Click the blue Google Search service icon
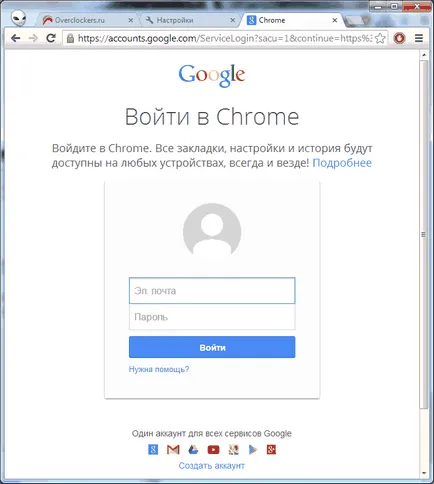The image size is (434, 484). (153, 450)
